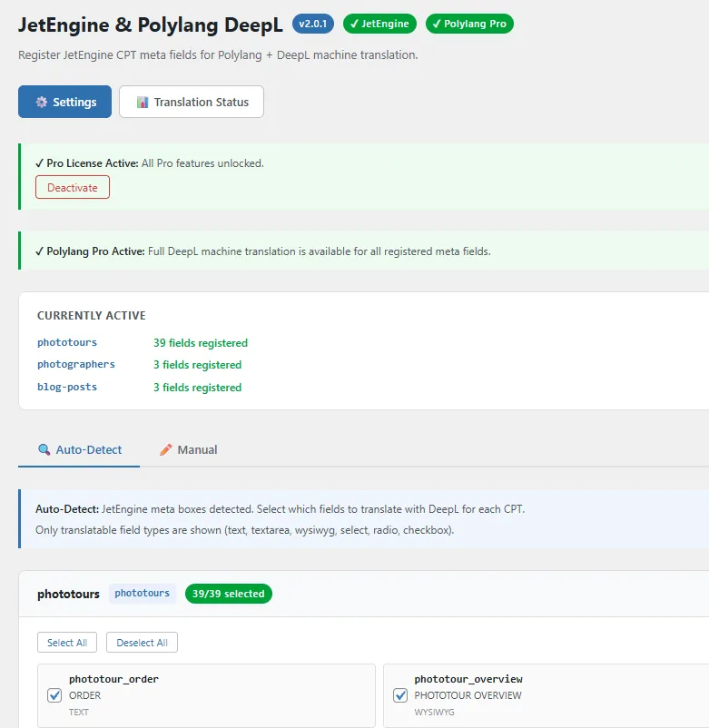Open the Settings tab
The height and width of the screenshot is (728, 709).
pos(64,103)
